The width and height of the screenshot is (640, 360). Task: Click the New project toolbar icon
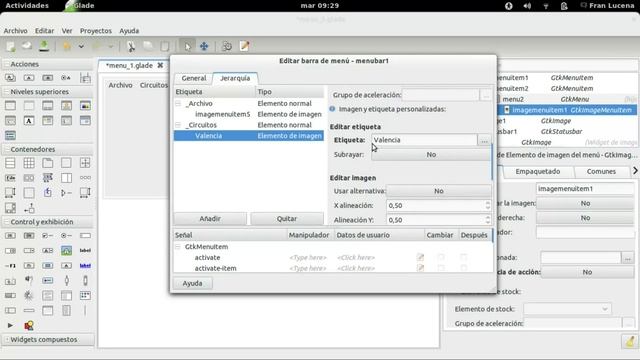tap(11, 46)
